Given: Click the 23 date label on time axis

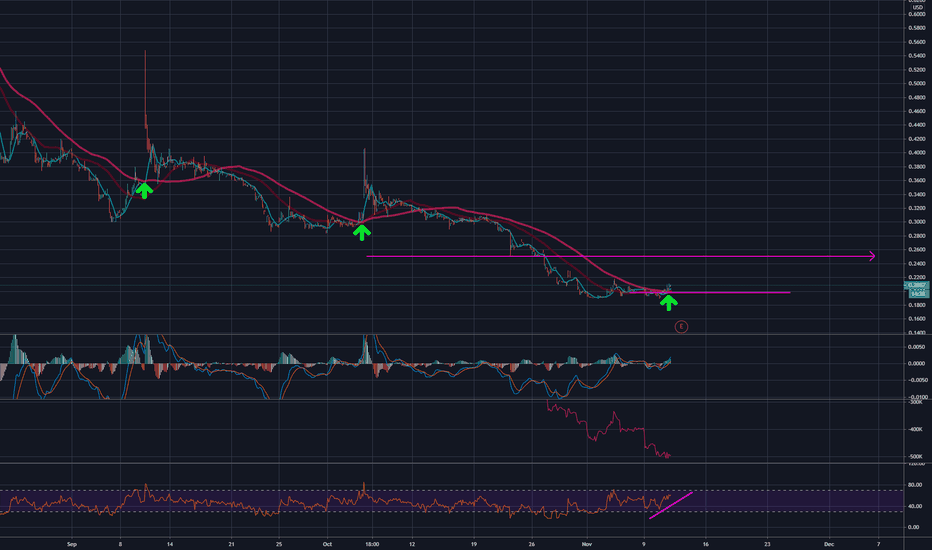Looking at the screenshot, I should click(x=767, y=544).
